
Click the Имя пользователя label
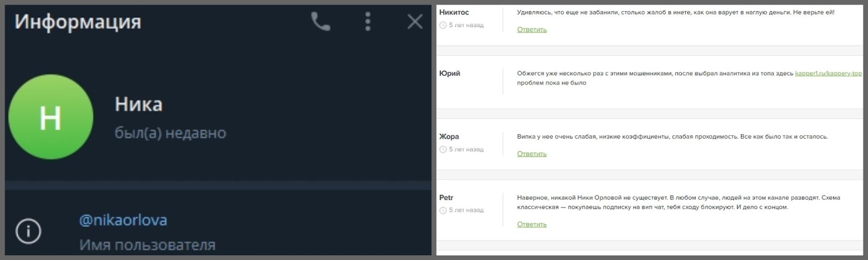[x=147, y=245]
